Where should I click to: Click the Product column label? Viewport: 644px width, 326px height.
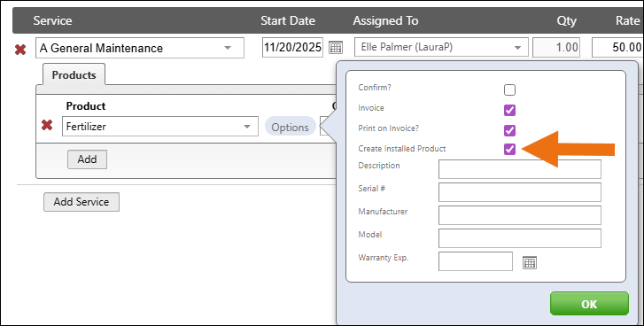pos(86,106)
